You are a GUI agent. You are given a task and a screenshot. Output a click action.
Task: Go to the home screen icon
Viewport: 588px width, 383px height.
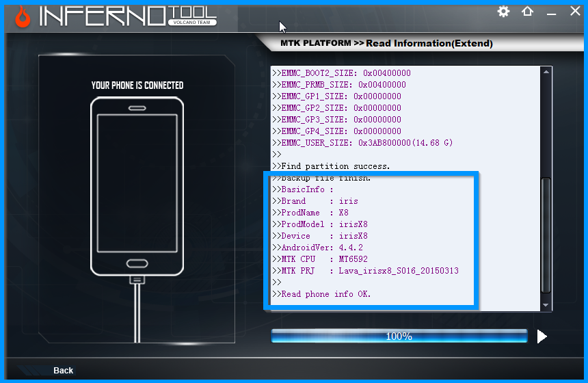[527, 11]
